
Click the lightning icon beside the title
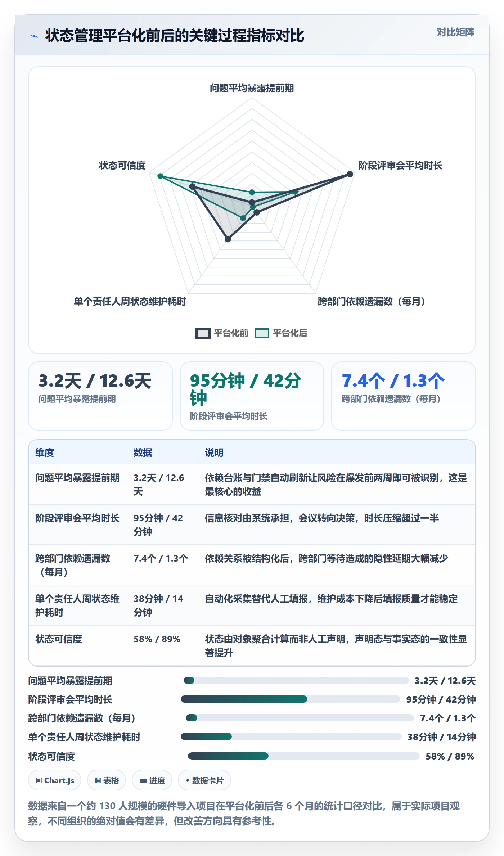(34, 36)
